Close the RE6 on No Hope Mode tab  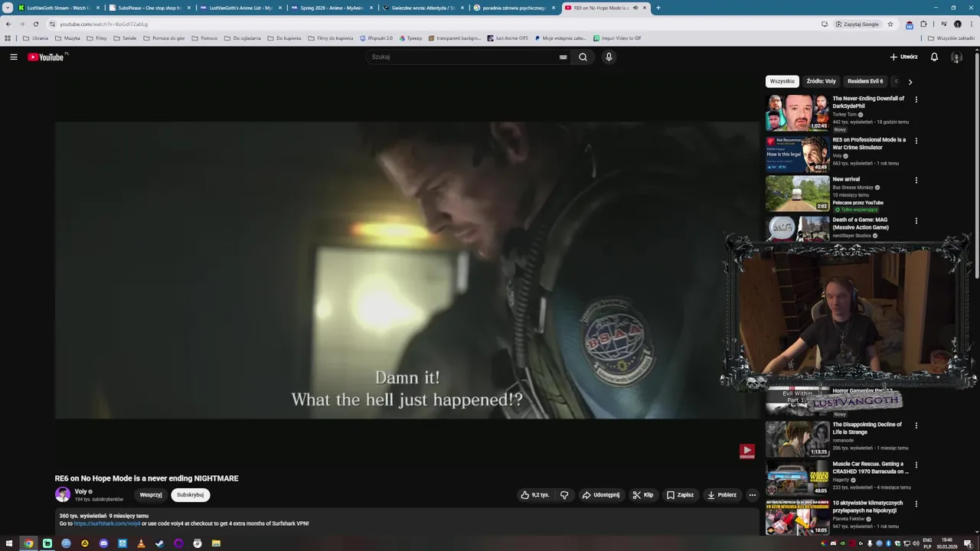(x=645, y=8)
